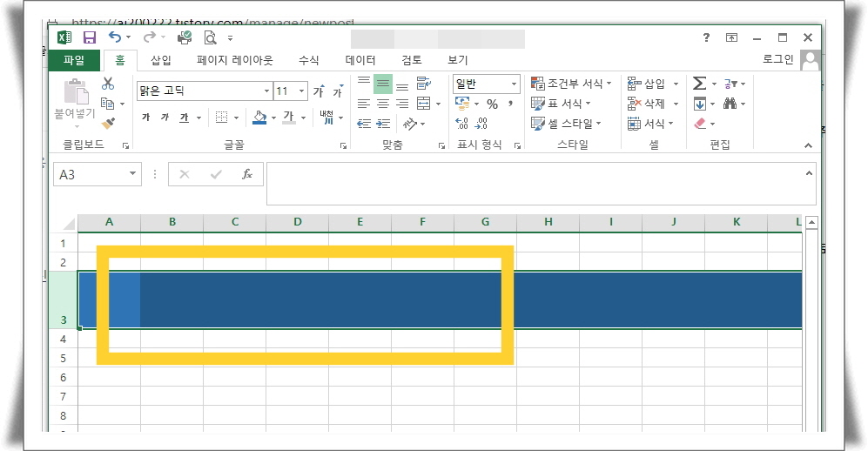
Task: Increase the font size
Action: tap(319, 91)
